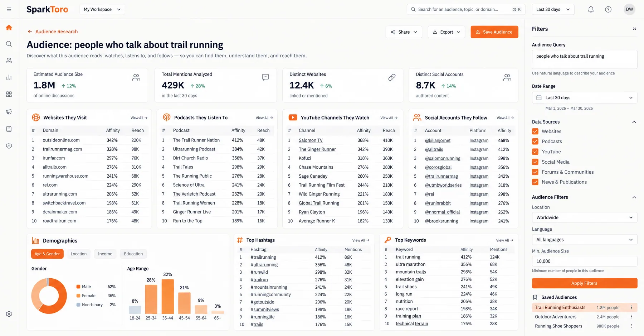This screenshot has height=336, width=644.
Task: Open the settings gear in the sidebar
Action: click(x=9, y=314)
